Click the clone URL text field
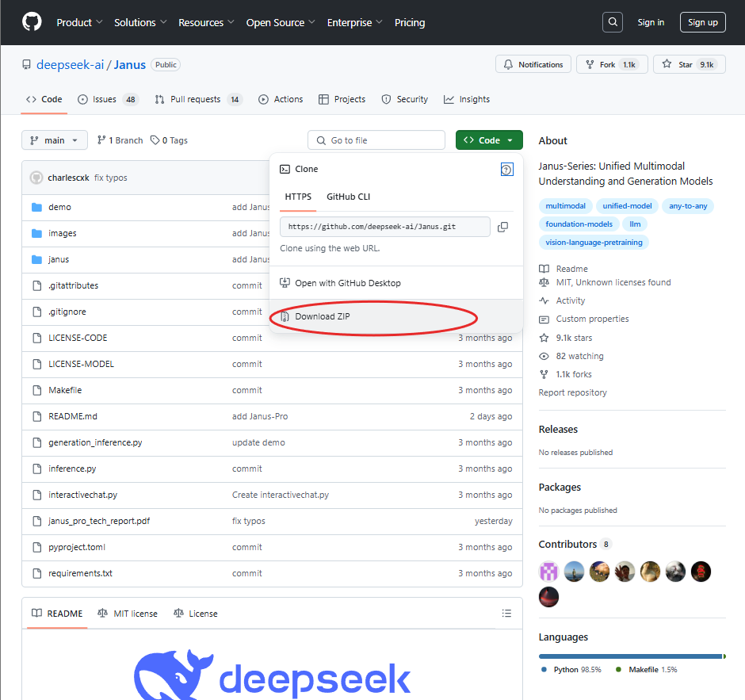Viewport: 745px width, 700px height. click(385, 227)
